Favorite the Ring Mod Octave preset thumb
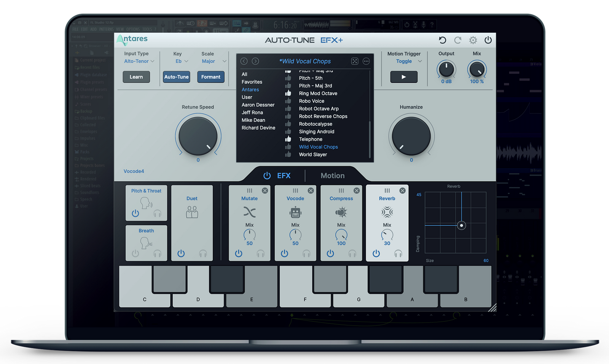This screenshot has height=364, width=609. pyautogui.click(x=288, y=93)
